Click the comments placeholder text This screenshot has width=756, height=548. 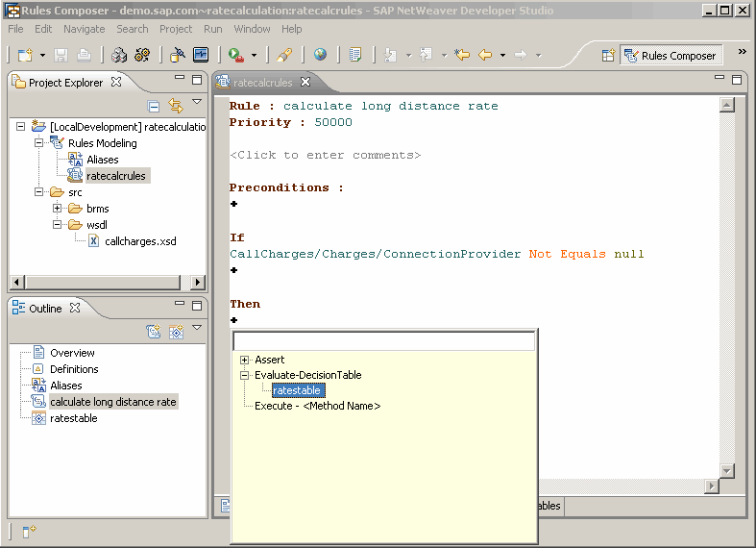[x=326, y=155]
